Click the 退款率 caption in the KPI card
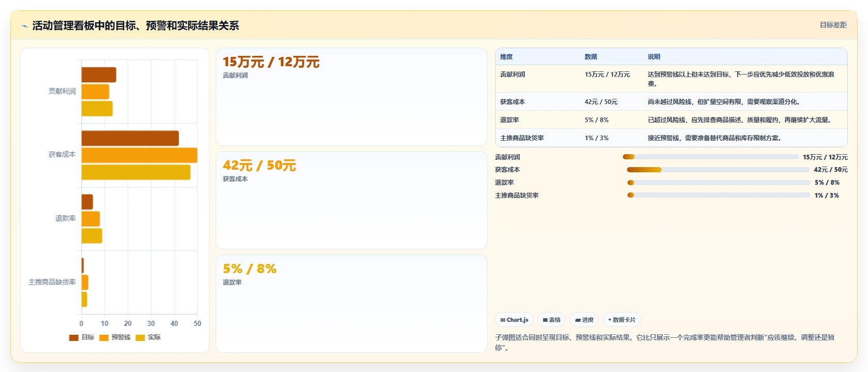Viewport: 868px width, 372px height. pyautogui.click(x=232, y=282)
